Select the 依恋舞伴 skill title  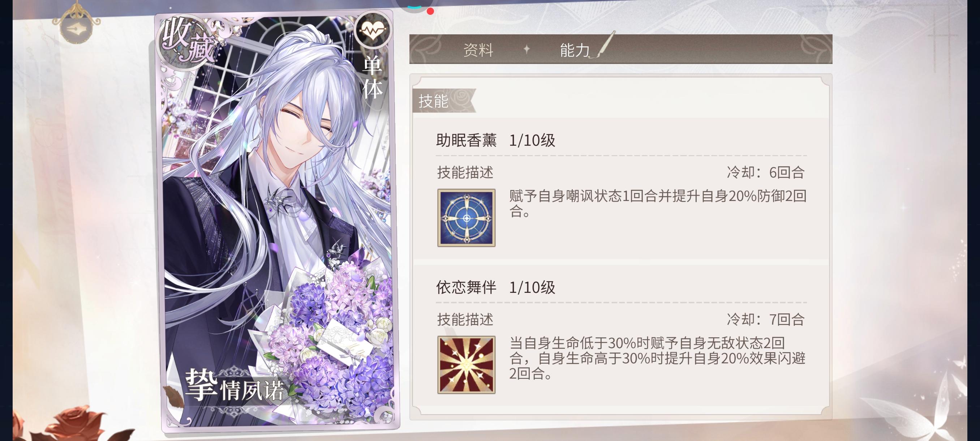(x=466, y=287)
